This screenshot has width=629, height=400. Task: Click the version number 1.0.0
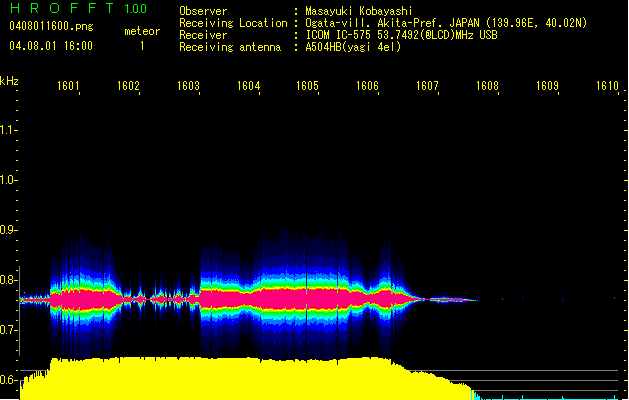136,9
